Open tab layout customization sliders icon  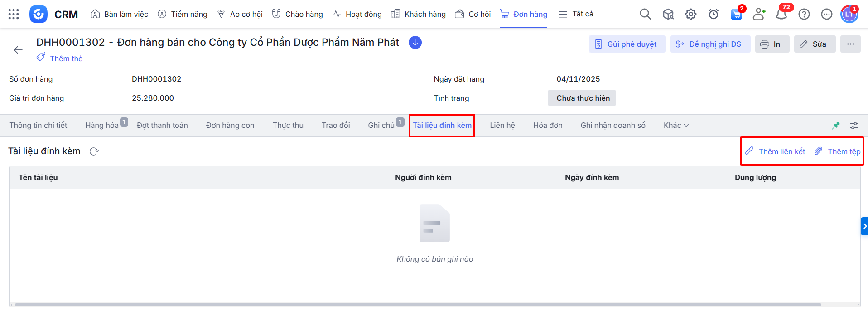click(x=854, y=126)
